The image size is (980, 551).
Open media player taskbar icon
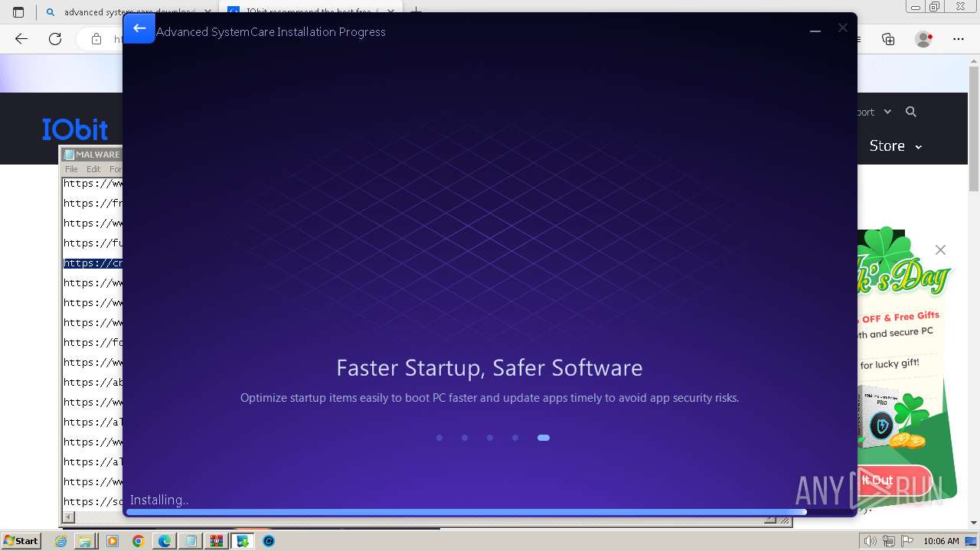113,541
